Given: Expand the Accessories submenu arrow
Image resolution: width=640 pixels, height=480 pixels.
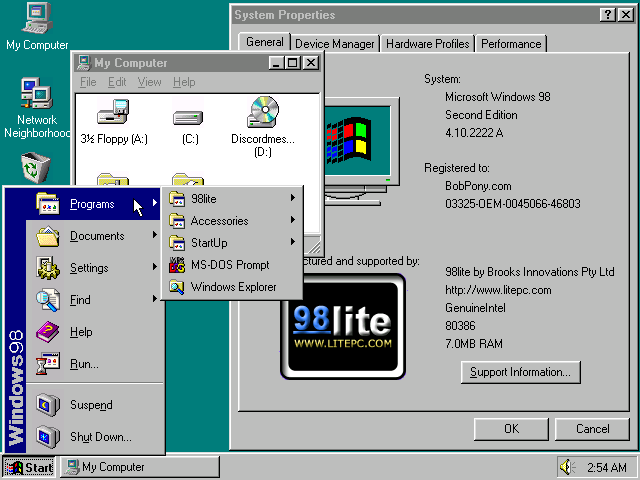Looking at the screenshot, I should (293, 220).
